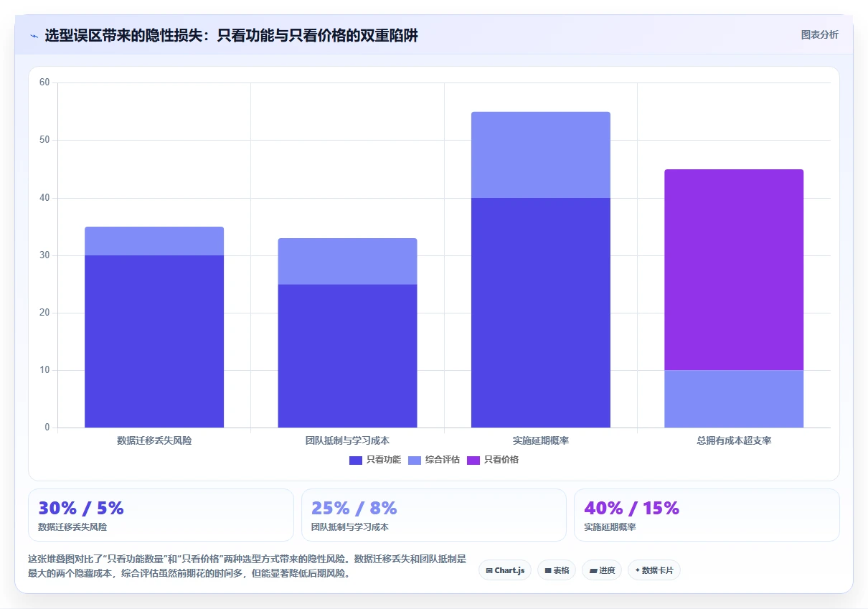
Task: Click the 只看功能 legend color box
Action: click(x=356, y=460)
